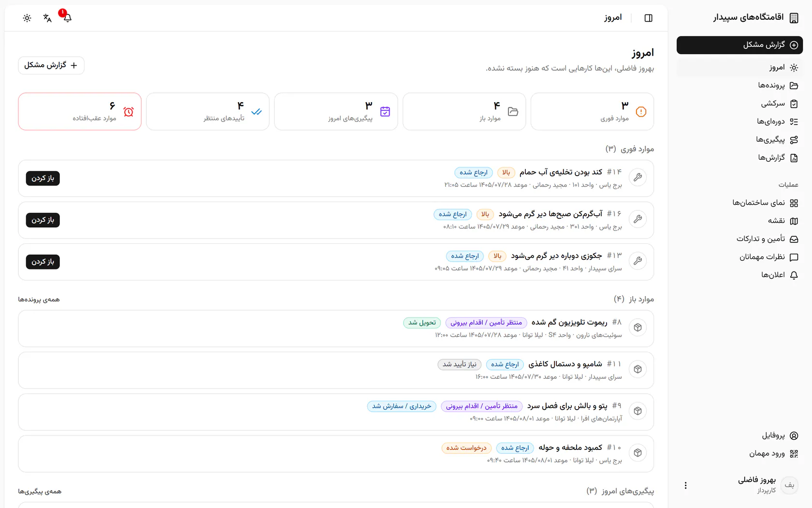Image resolution: width=812 pixels, height=508 pixels.
Task: Open گزارش‌ها in the sidebar
Action: coord(739,158)
